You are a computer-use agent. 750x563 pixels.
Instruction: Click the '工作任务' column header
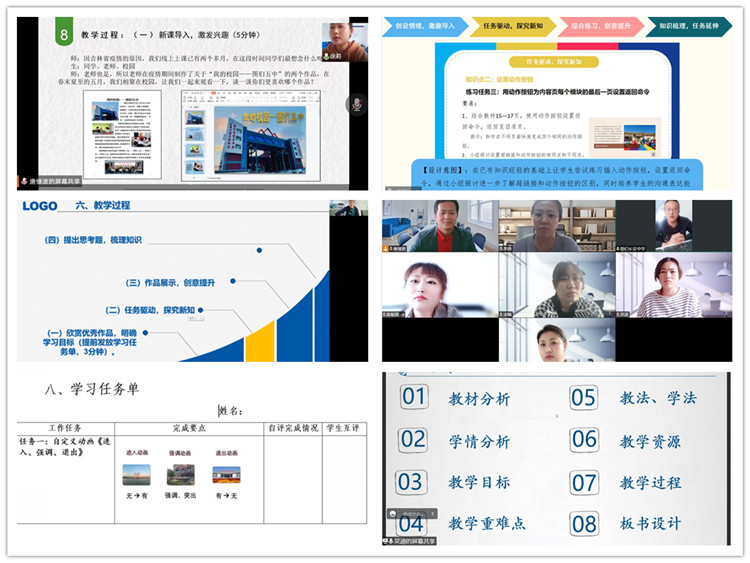coord(65,428)
